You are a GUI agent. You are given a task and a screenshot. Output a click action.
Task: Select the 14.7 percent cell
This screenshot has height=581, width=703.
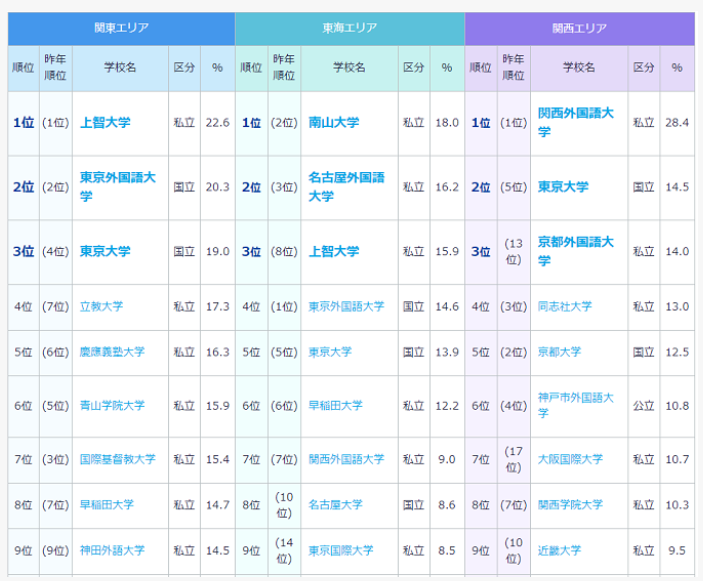point(218,505)
